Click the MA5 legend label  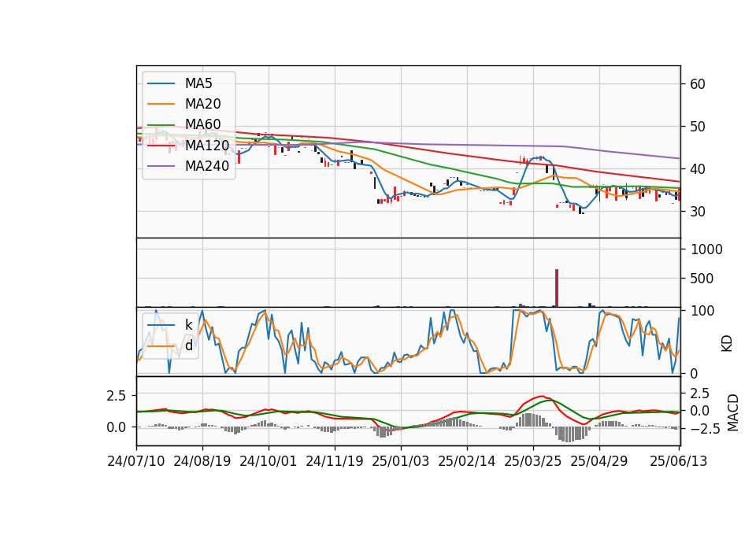click(x=198, y=83)
